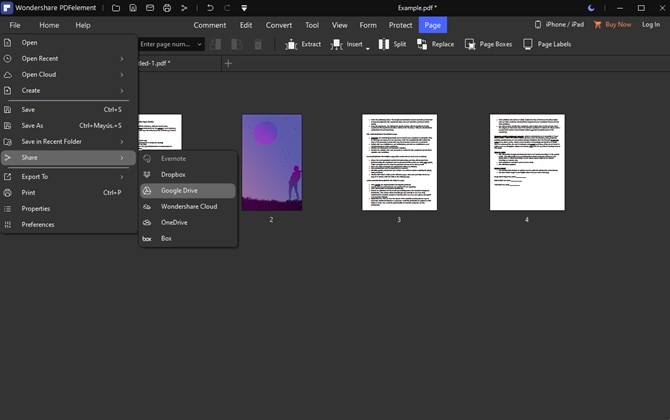Open the Page Boxes tool
The image size is (670, 420).
click(x=488, y=44)
